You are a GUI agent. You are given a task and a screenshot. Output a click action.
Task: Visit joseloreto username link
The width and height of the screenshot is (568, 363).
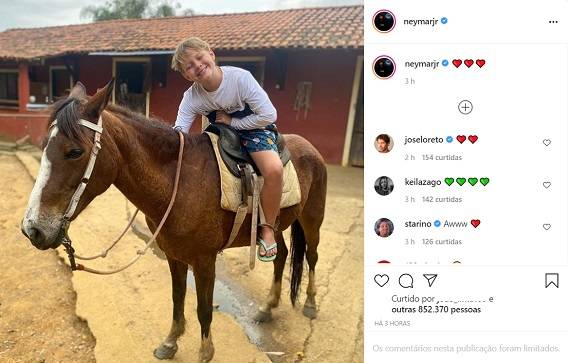[424, 139]
